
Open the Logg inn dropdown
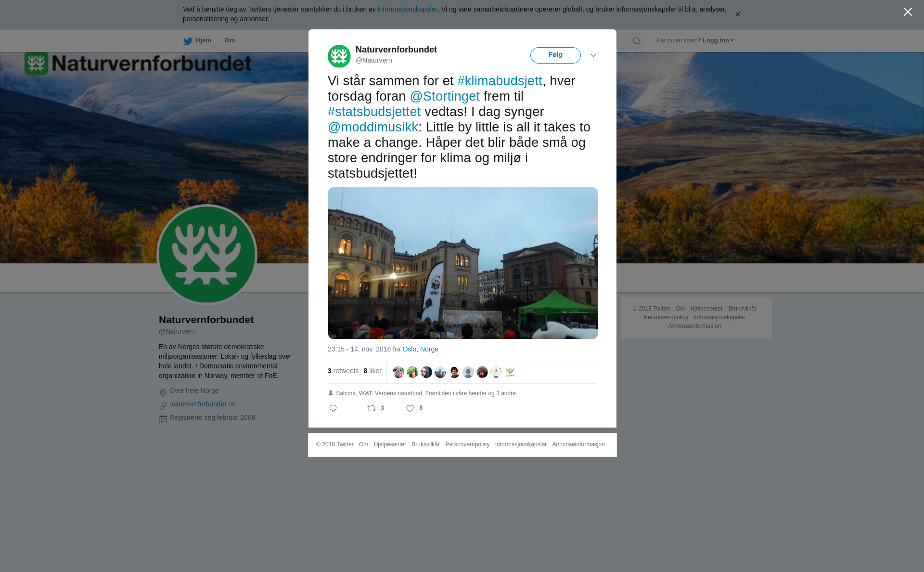tap(718, 40)
